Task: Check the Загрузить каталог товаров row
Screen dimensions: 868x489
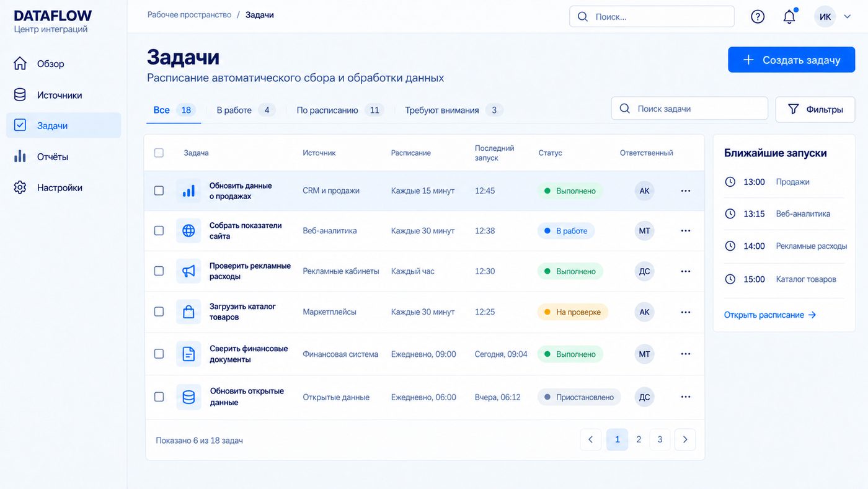Action: (159, 312)
